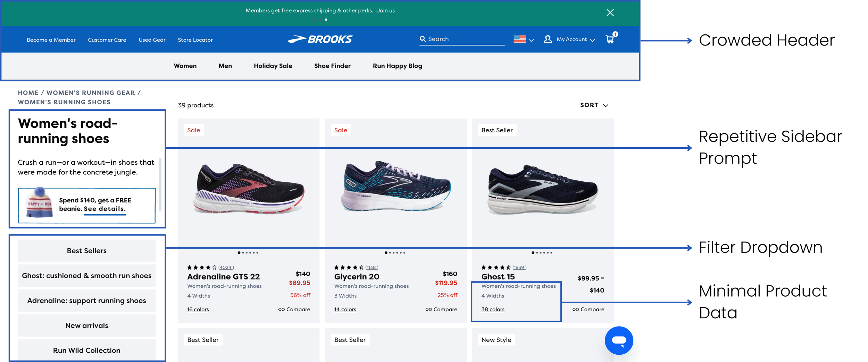Click the search magnifier icon

pos(422,39)
